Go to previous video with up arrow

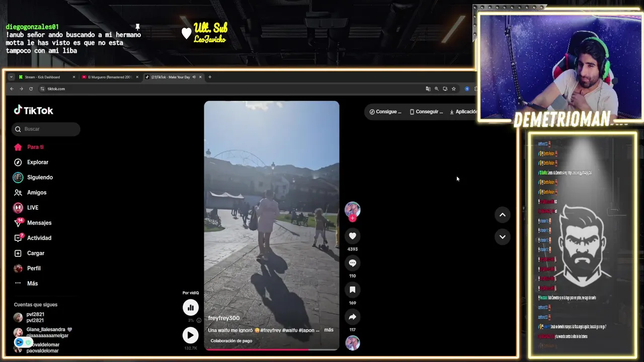(502, 215)
